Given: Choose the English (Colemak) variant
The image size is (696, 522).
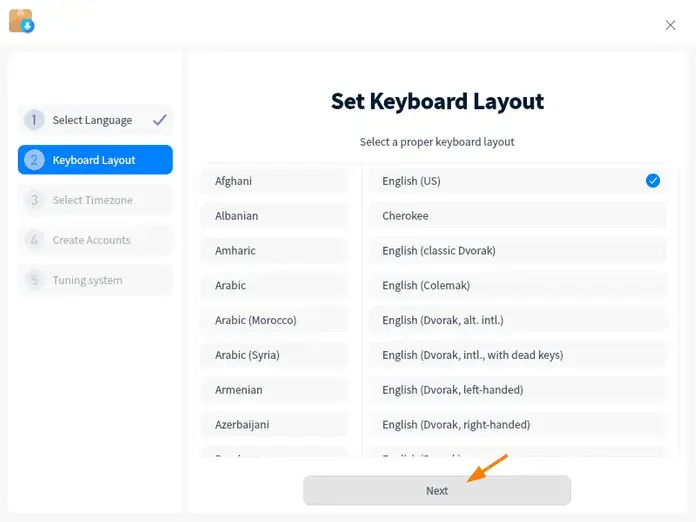Looking at the screenshot, I should coord(518,285).
